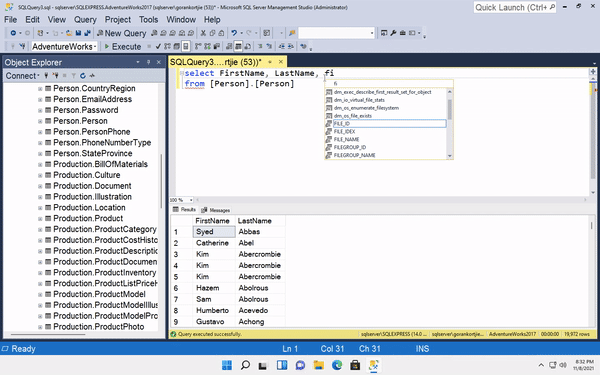
Task: Expand the Production.Culture table node
Action: [x=40, y=175]
